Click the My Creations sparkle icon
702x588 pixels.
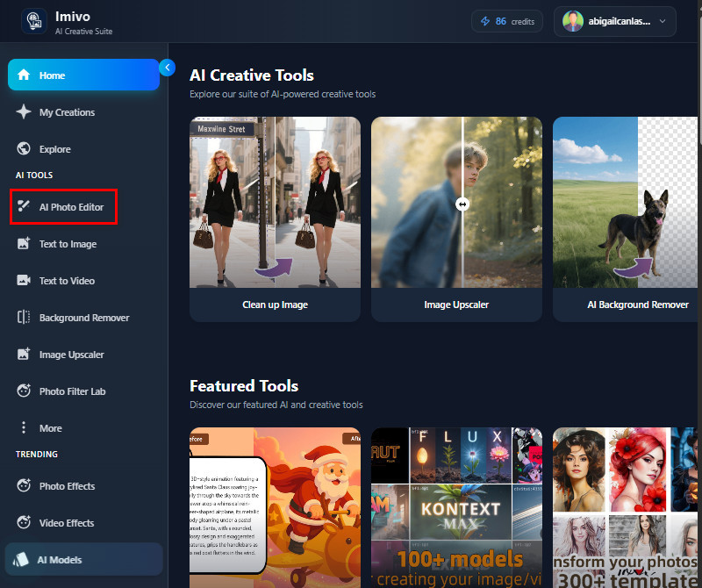[24, 112]
